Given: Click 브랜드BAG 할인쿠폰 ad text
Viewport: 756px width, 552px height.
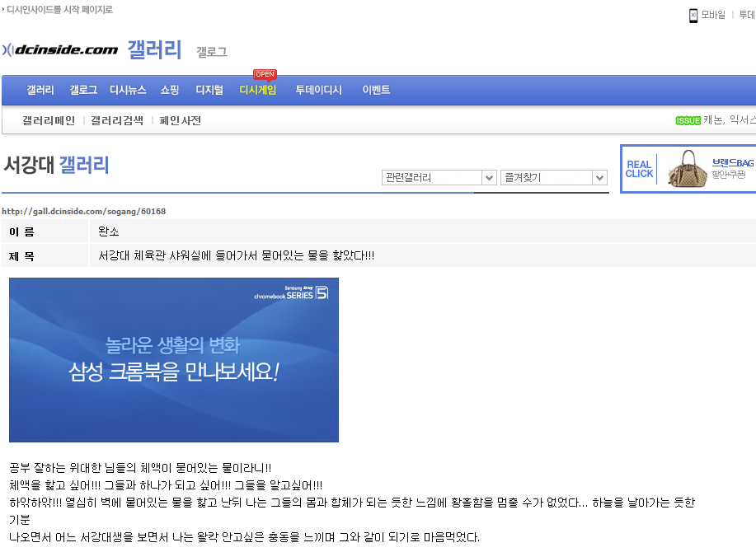Looking at the screenshot, I should (x=732, y=169).
